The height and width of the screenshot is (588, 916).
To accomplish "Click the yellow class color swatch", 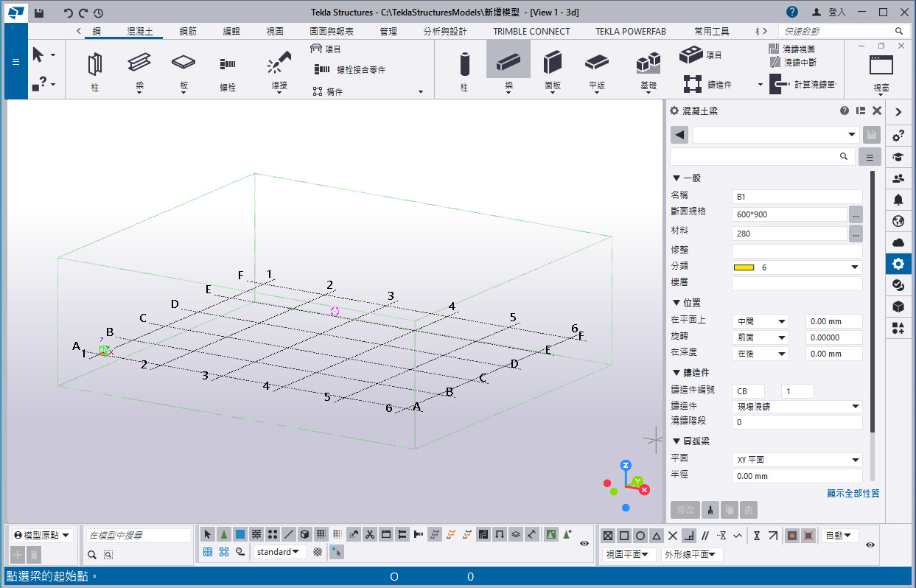I will (744, 267).
